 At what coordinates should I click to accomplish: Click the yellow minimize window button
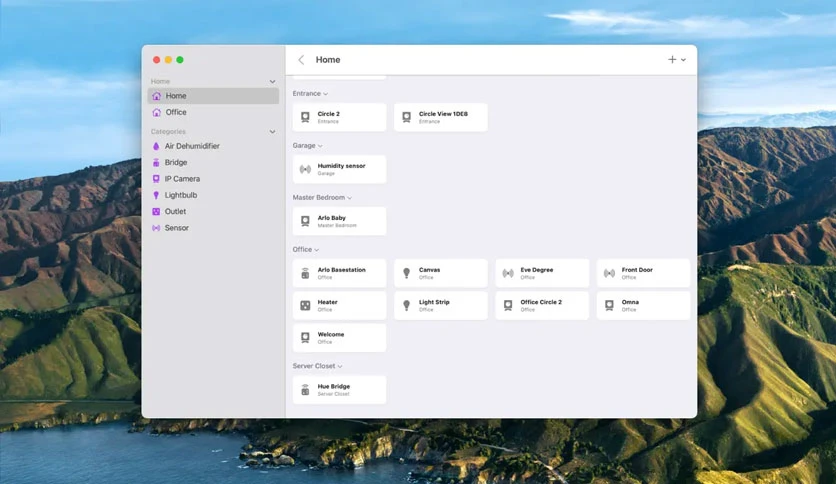click(x=168, y=60)
